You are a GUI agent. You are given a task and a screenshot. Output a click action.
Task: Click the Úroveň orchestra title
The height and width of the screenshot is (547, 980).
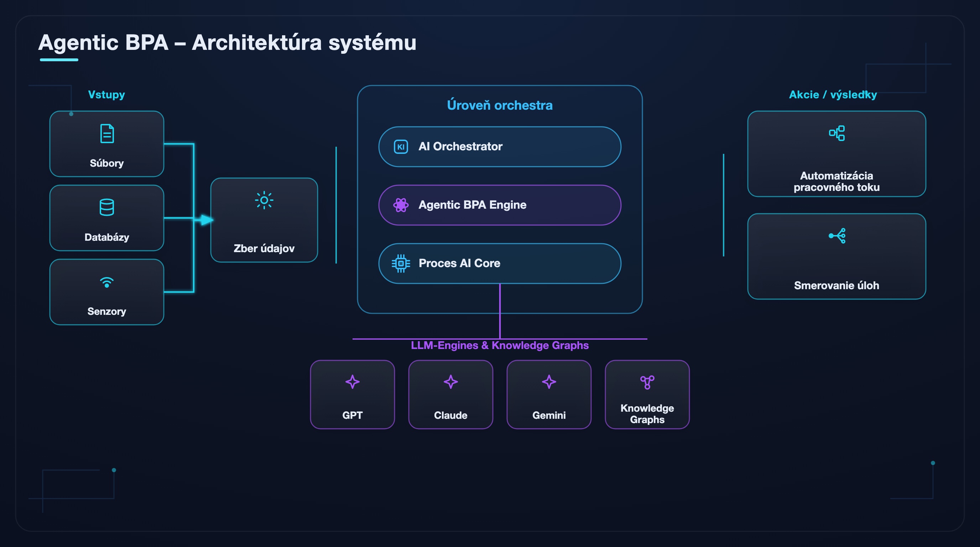click(500, 105)
